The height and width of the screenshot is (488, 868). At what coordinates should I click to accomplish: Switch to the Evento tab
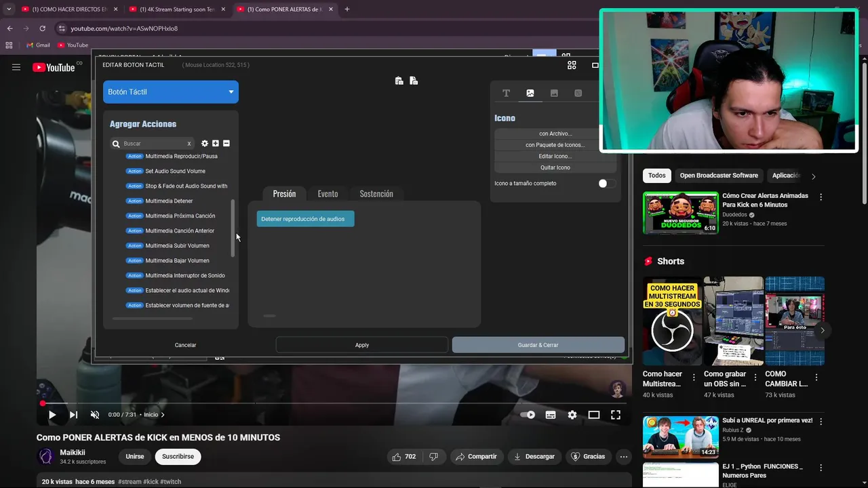[x=328, y=194]
